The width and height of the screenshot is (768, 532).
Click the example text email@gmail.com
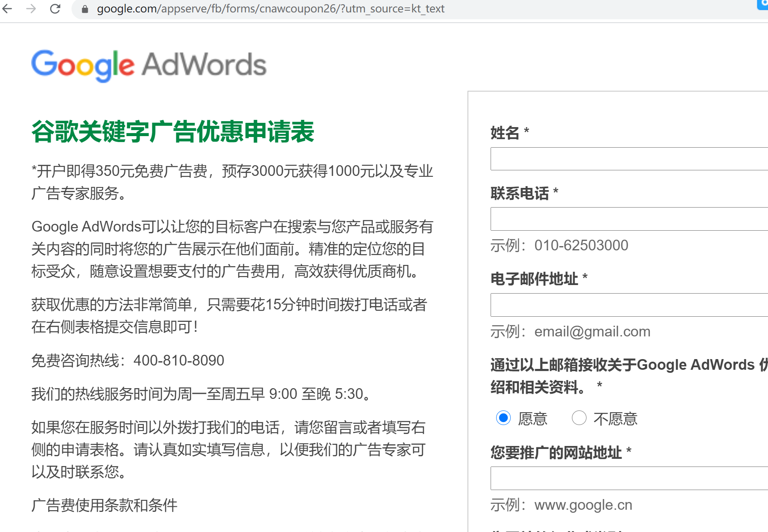tap(592, 332)
